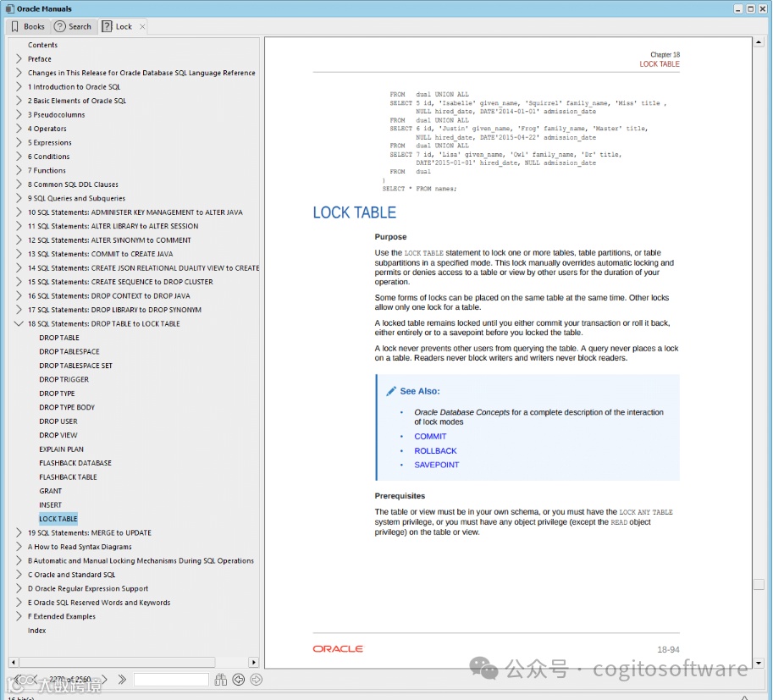Expand the 5 Expressions chapter
The height and width of the screenshot is (700, 773).
click(19, 142)
